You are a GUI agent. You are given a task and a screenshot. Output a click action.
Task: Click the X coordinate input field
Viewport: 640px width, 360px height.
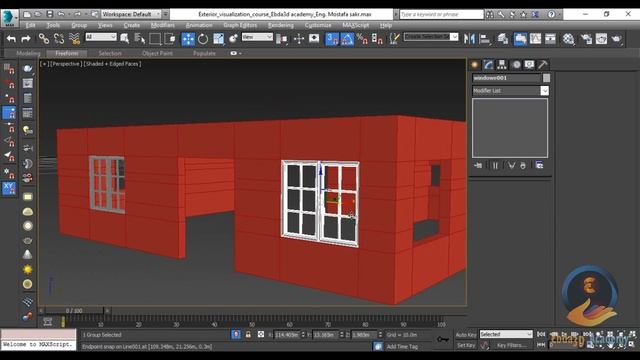click(x=287, y=335)
